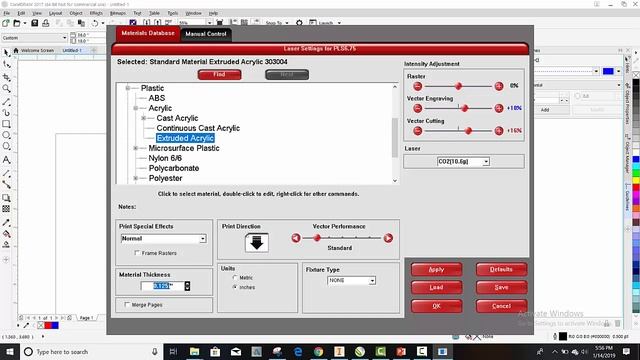Select the Zoom magnifier tool
This screenshot has height=360, width=640.
(6, 89)
